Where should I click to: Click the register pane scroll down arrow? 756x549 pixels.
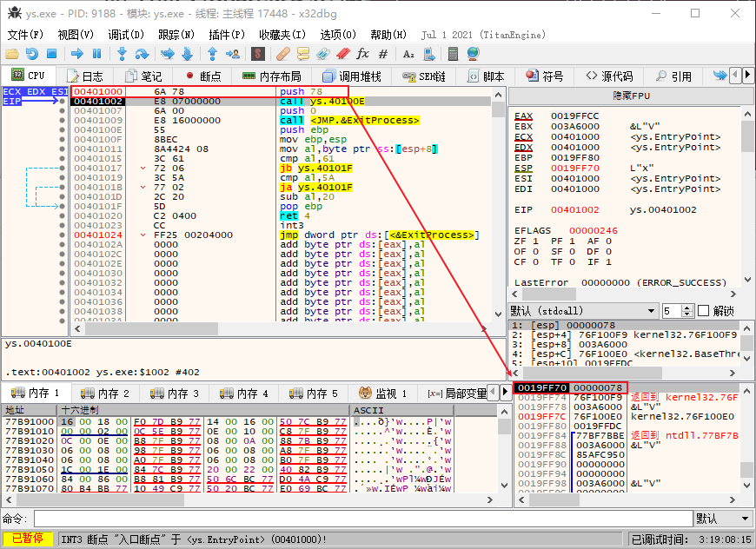point(747,280)
